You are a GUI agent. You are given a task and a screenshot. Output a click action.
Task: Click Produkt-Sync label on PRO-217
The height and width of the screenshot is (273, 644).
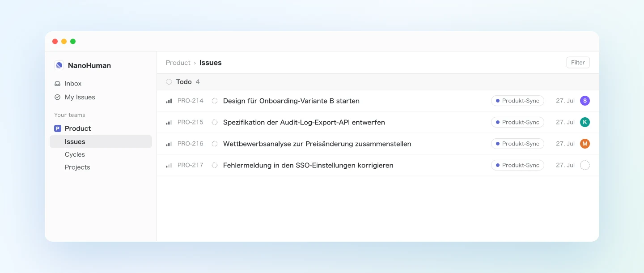517,165
